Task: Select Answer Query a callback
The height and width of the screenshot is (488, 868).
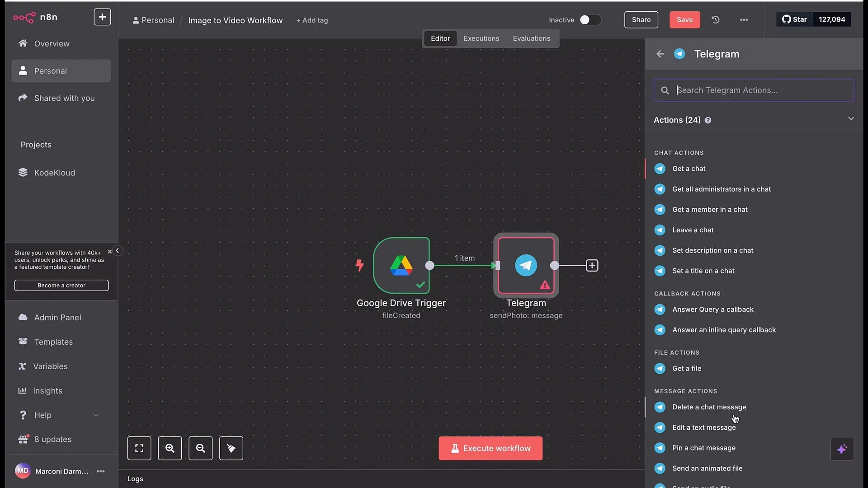Action: (x=754, y=310)
